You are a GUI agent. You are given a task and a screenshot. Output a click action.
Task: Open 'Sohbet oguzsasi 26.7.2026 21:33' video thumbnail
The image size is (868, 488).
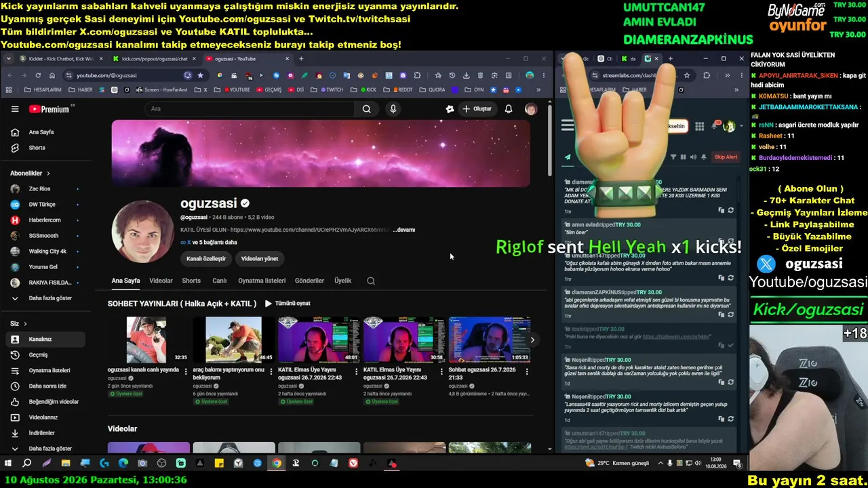pos(490,340)
